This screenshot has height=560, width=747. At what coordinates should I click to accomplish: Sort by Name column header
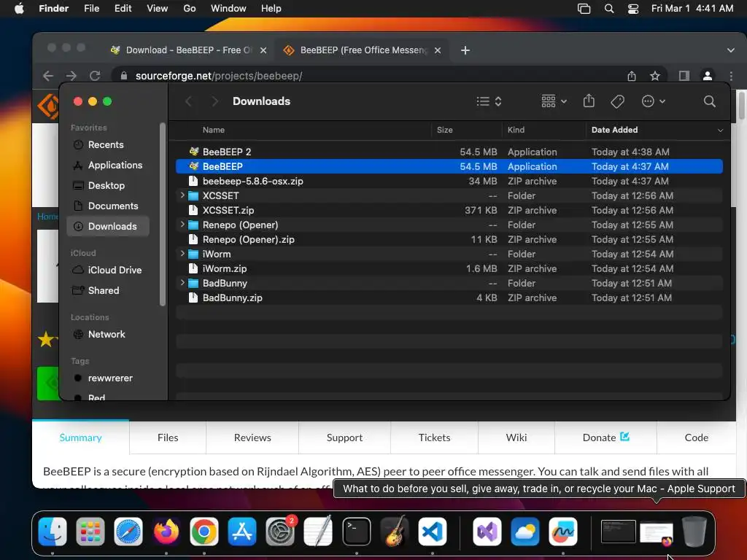213,130
